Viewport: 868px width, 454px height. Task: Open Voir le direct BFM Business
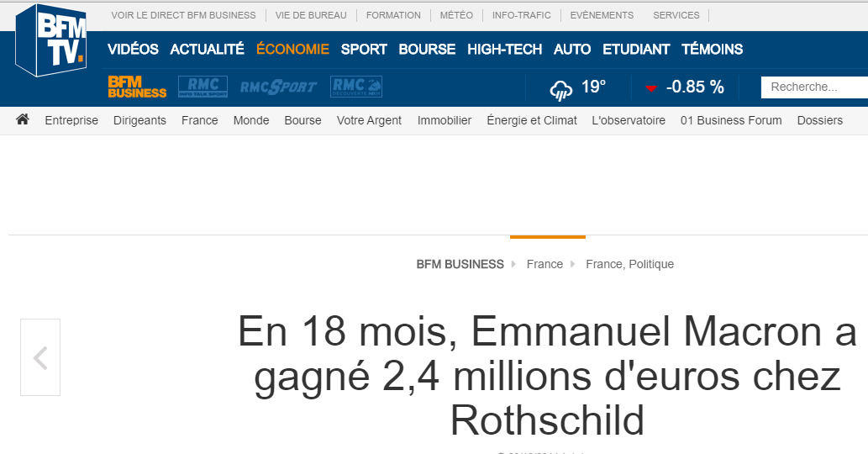[x=183, y=15]
